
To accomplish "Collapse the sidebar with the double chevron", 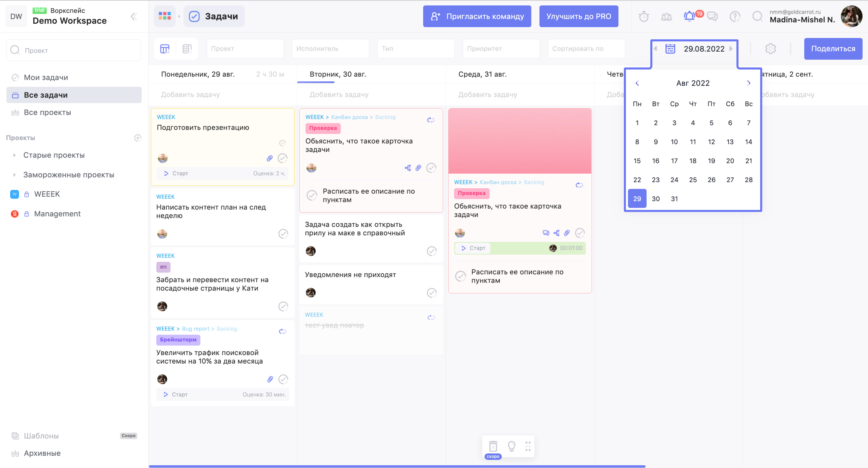I will [134, 16].
